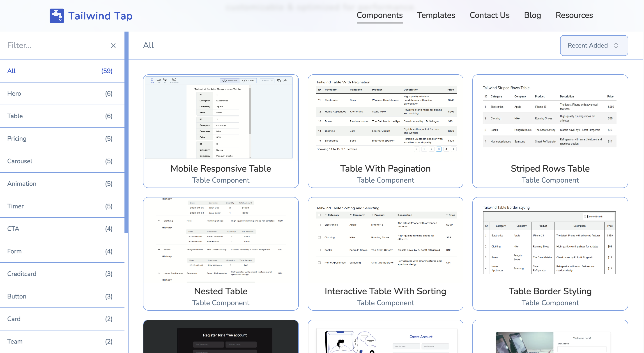Copy the component code using copy icon
This screenshot has height=353, width=644.
(x=279, y=80)
